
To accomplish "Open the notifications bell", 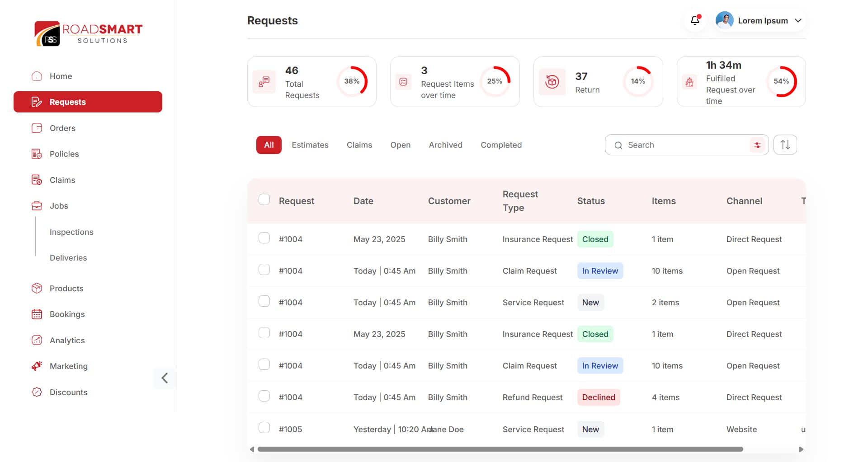I will point(695,20).
